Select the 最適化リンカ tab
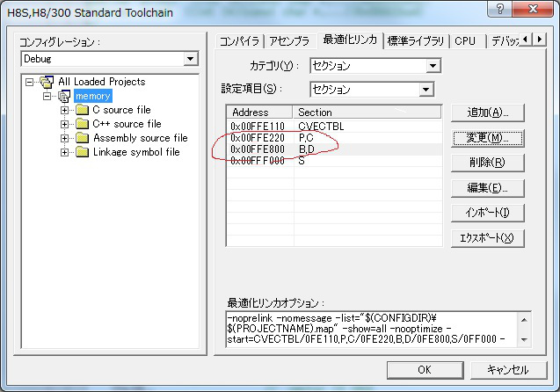Image resolution: width=560 pixels, height=392 pixels. (x=350, y=40)
